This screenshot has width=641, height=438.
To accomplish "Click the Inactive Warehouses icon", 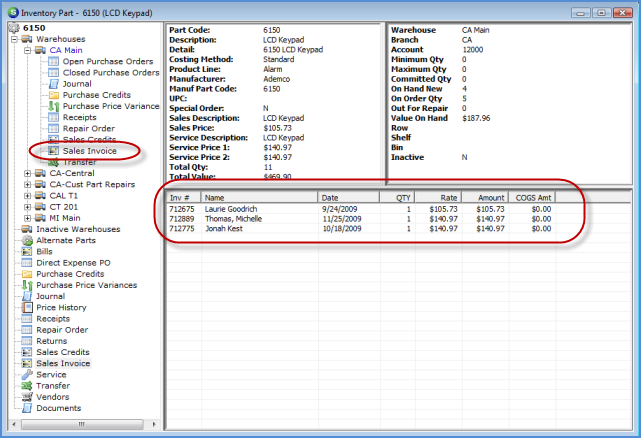I will [27, 229].
